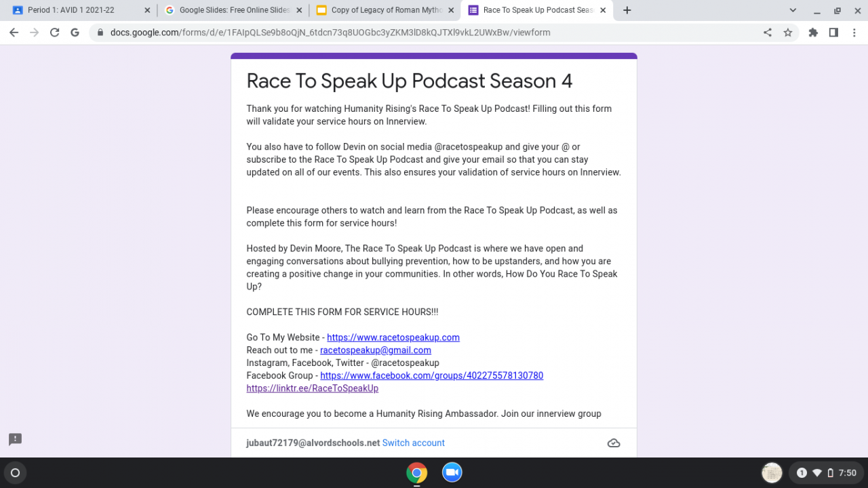This screenshot has width=868, height=488.
Task: Open the linktr.ee/RaceToSpeakUp link
Action: coord(313,388)
